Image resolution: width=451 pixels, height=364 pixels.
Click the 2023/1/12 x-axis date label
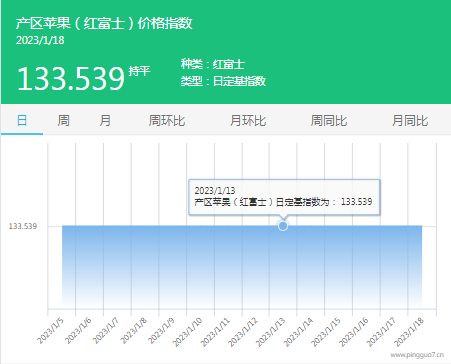point(243,332)
